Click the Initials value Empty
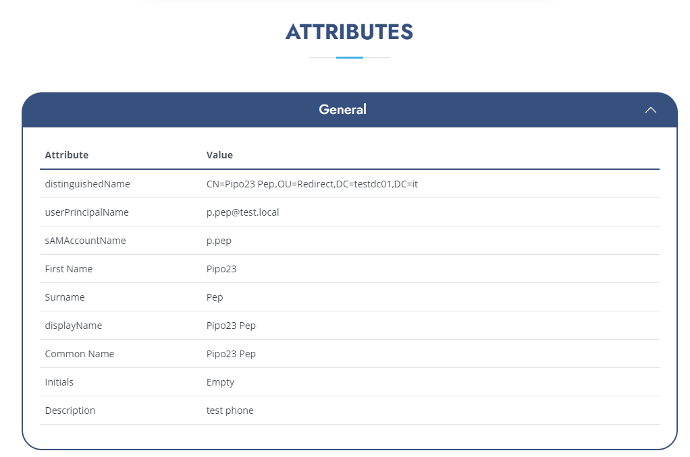 220,382
